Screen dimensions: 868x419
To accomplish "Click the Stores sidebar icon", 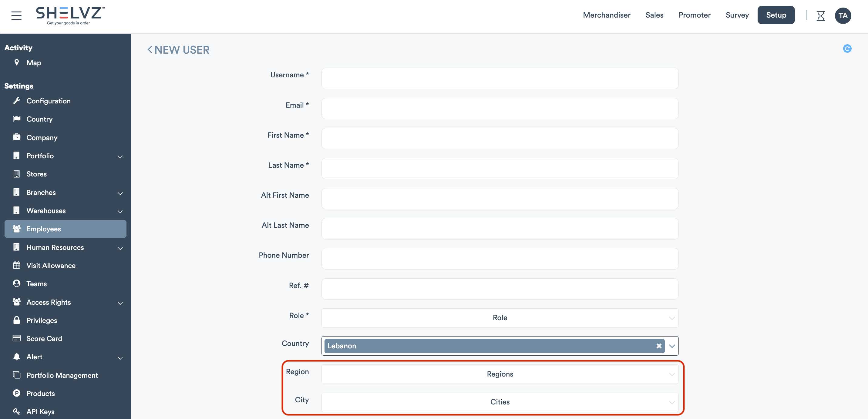I will click(x=17, y=174).
